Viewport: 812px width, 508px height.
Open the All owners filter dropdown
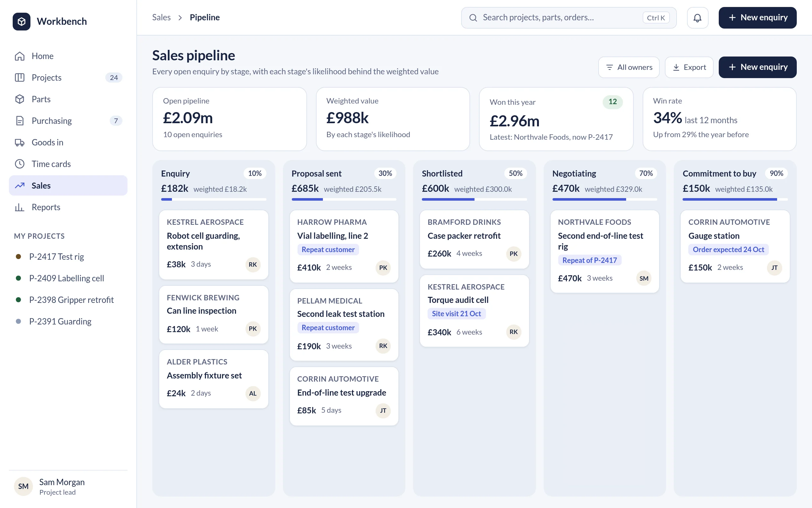click(x=629, y=67)
